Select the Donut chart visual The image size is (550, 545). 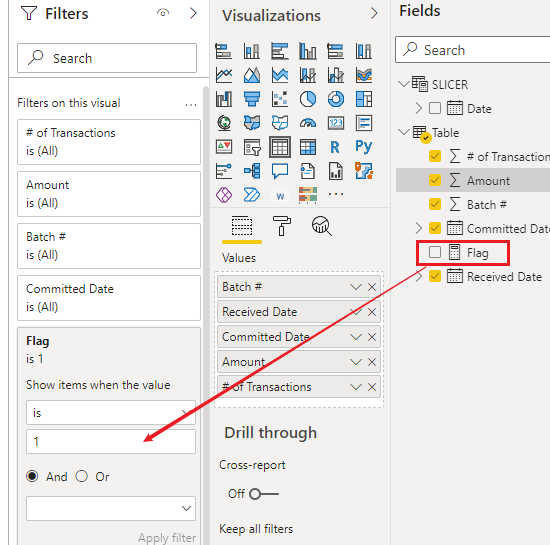click(x=336, y=99)
